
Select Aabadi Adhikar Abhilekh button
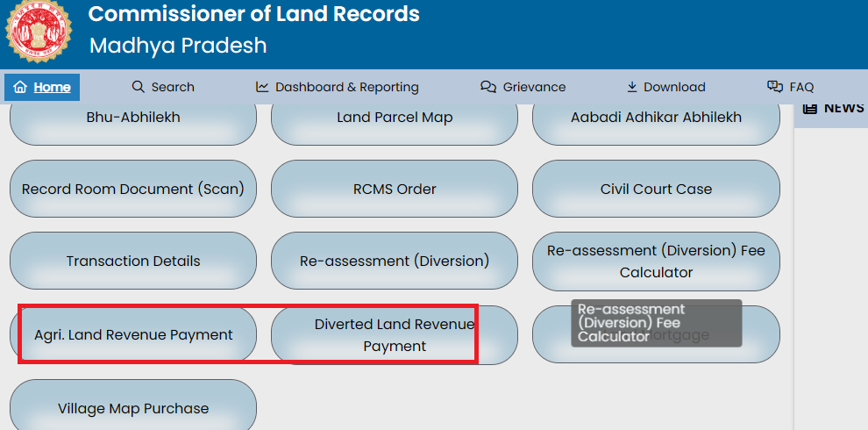pos(656,119)
